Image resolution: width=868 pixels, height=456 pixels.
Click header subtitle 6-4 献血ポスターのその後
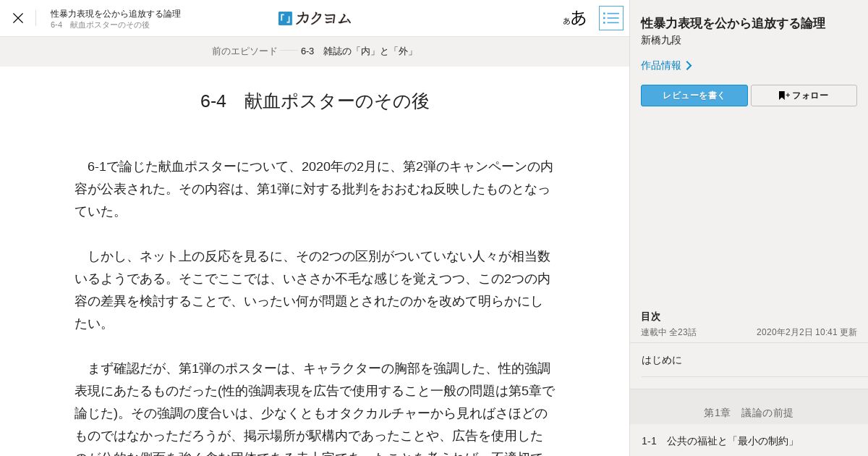(100, 25)
